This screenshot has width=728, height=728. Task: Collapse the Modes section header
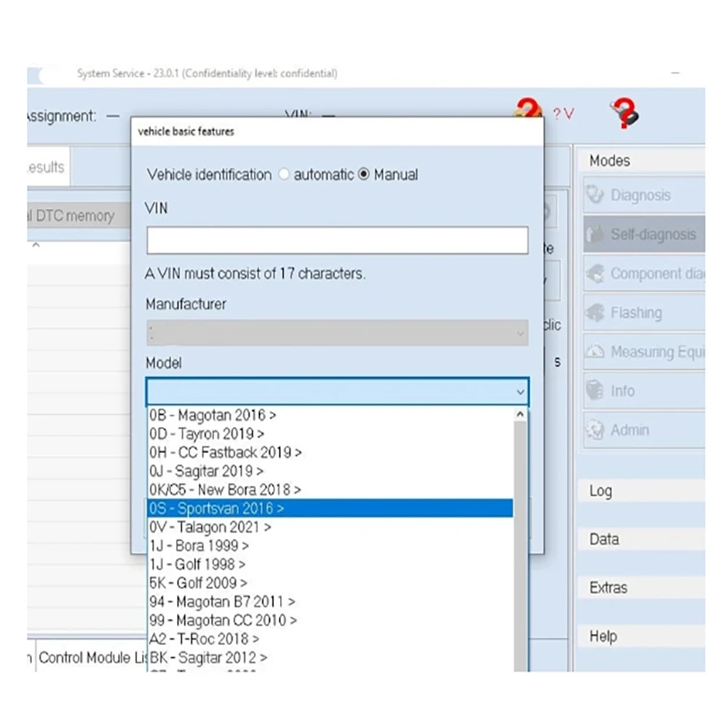point(641,161)
